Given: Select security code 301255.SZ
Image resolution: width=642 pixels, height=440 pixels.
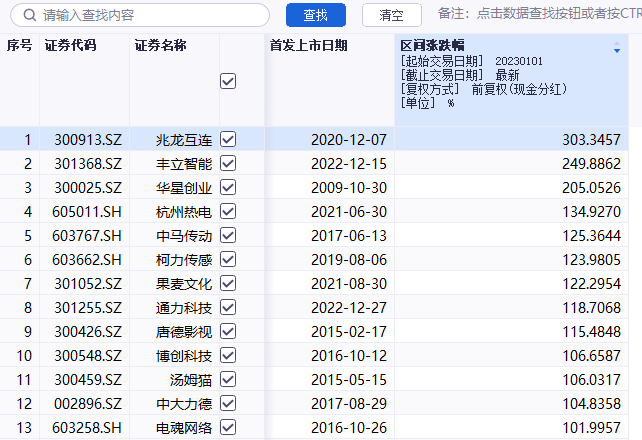Looking at the screenshot, I should pyautogui.click(x=88, y=308).
